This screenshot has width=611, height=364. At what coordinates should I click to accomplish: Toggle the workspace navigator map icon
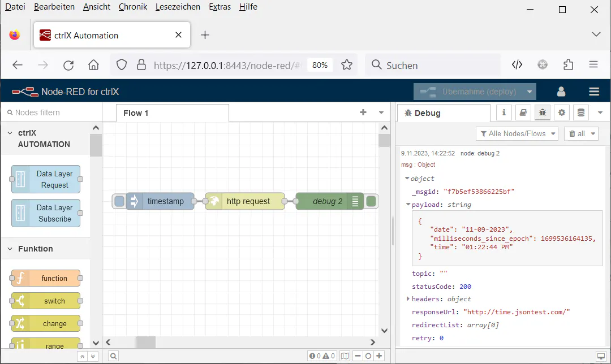click(345, 356)
